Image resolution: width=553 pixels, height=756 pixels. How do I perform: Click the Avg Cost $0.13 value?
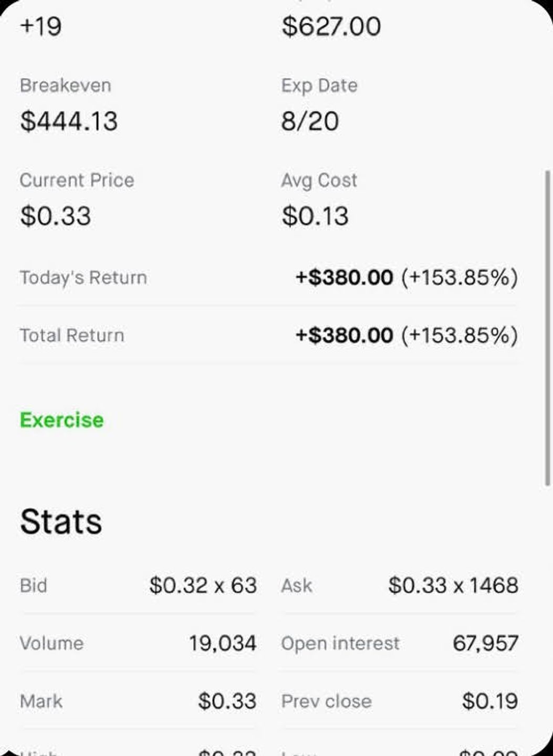coord(315,216)
